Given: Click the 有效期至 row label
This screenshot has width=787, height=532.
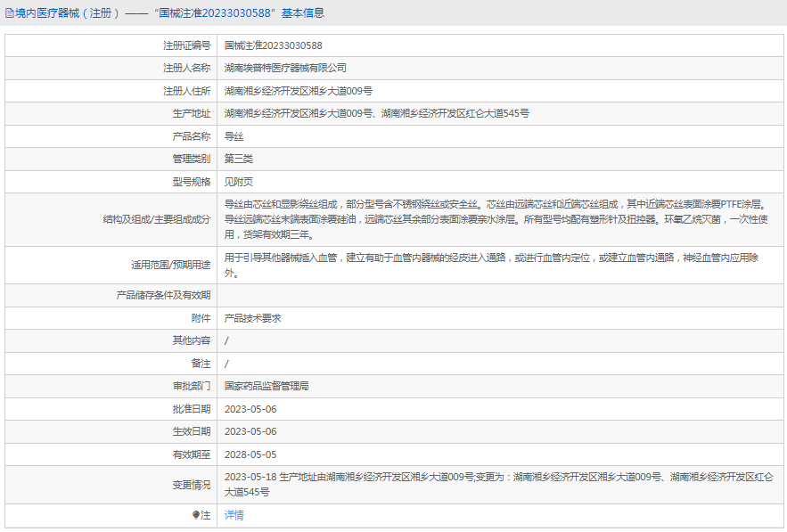Looking at the screenshot, I should pyautogui.click(x=192, y=454).
